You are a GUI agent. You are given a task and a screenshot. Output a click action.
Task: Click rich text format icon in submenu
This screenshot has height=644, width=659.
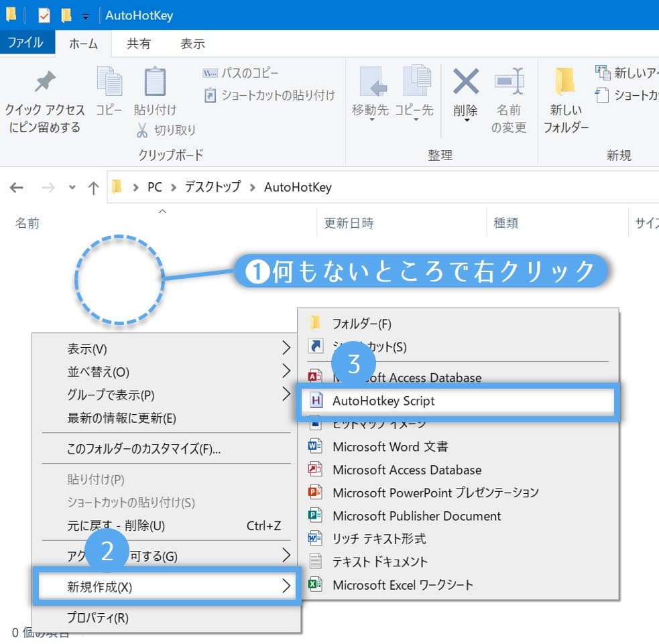315,538
